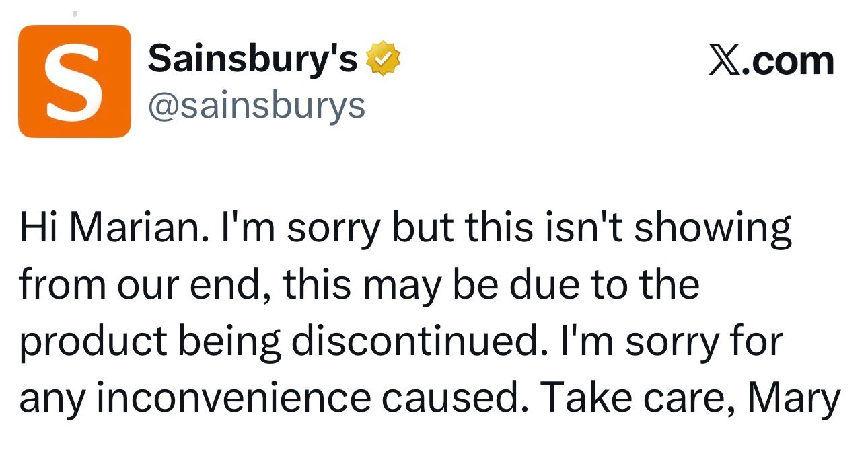Click the word "inconvenience" in the tweet
868x462 pixels.
(x=233, y=399)
